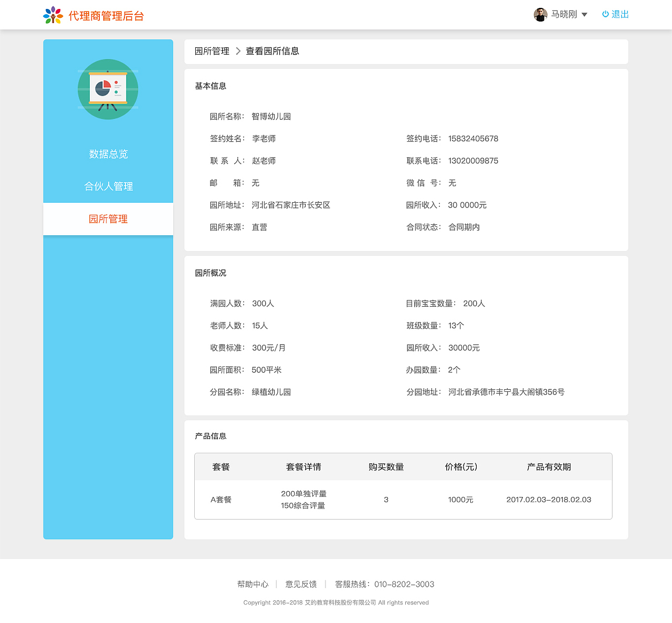Click the 李老师 signer name value

pyautogui.click(x=264, y=139)
